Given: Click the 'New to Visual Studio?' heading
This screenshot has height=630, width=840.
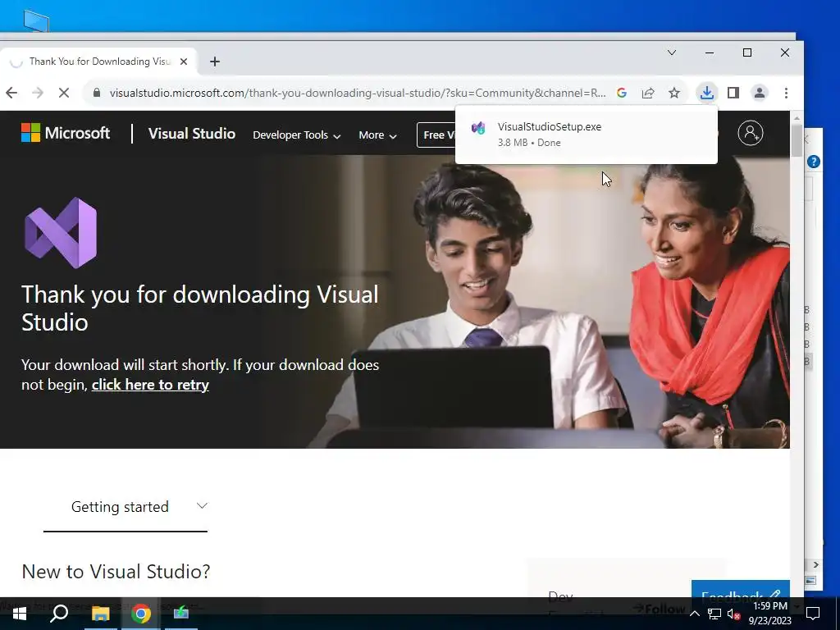Looking at the screenshot, I should coord(116,572).
